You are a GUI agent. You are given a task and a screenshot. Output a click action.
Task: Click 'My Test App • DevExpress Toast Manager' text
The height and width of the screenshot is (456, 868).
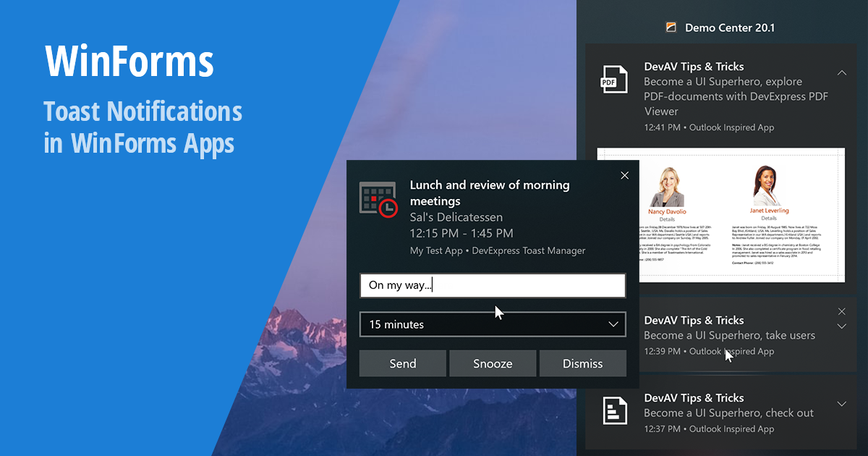tap(498, 250)
